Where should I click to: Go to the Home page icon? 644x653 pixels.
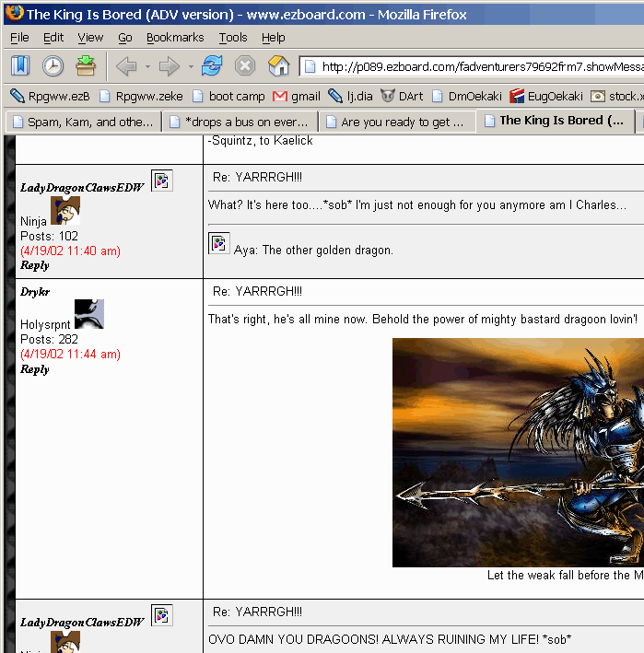point(278,65)
